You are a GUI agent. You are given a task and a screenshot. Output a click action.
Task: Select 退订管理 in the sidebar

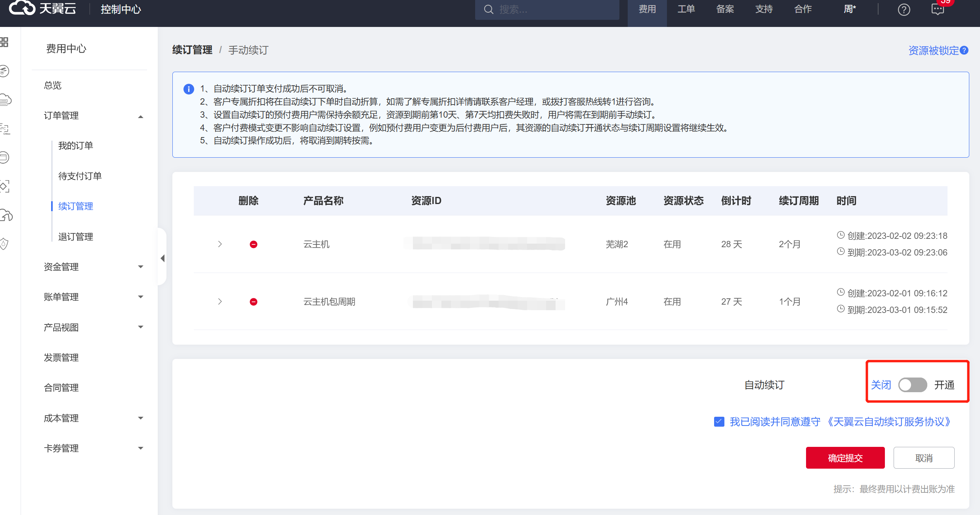point(75,237)
